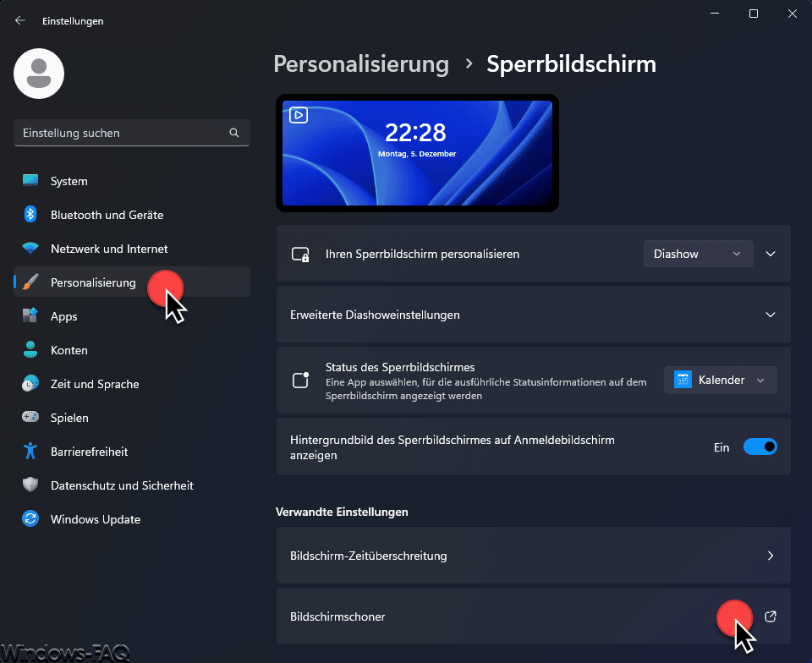The width and height of the screenshot is (812, 663).
Task: Click the external link icon for Bildschirmschoner
Action: 771,616
